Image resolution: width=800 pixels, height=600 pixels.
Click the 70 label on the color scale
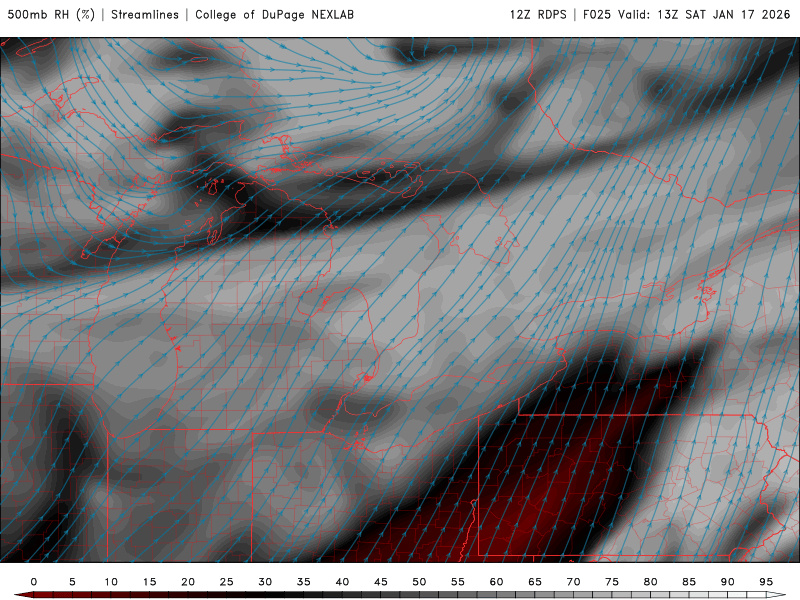pyautogui.click(x=573, y=582)
